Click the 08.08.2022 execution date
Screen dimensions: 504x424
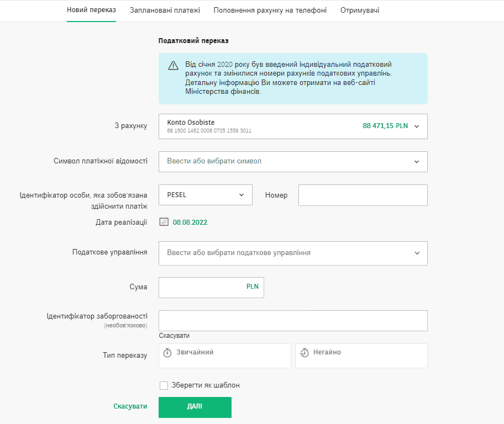[x=190, y=222]
